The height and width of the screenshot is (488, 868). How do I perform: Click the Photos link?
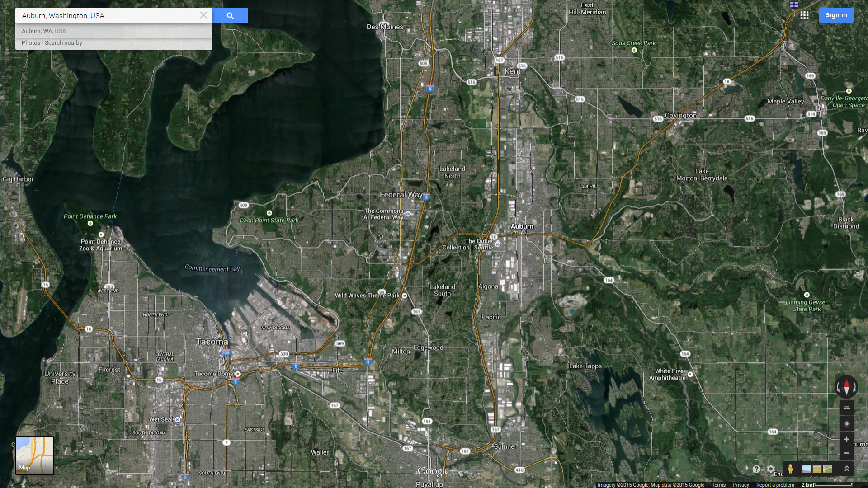pyautogui.click(x=31, y=43)
